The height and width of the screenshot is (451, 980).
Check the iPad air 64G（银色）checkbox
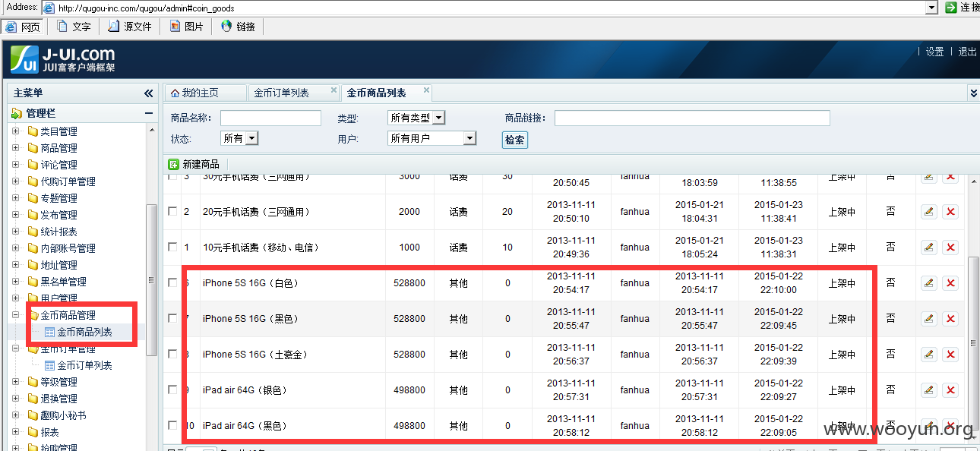[x=172, y=389]
